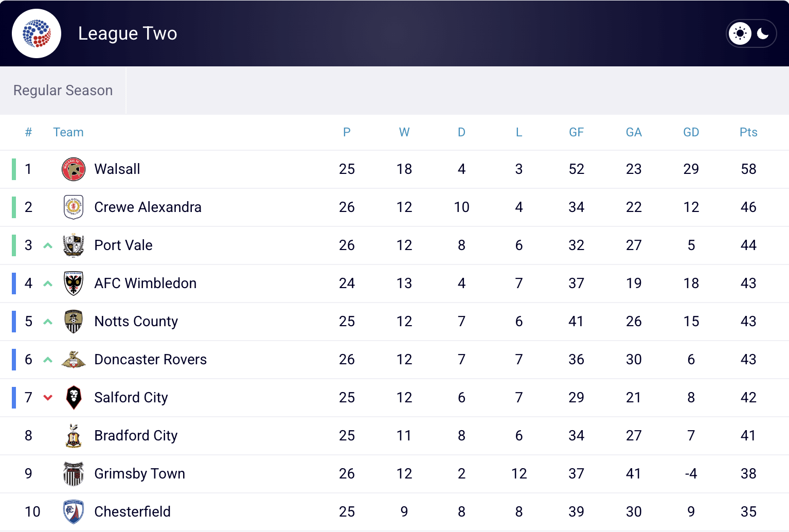
Task: Sort table by Pts column header
Action: tap(748, 132)
